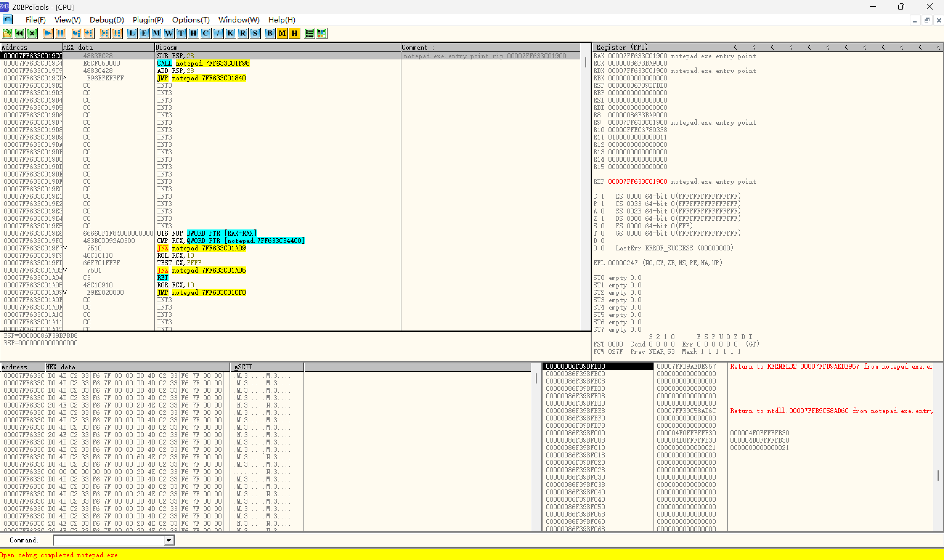The height and width of the screenshot is (560, 944).
Task: Open the Debug(D) menu
Action: click(x=107, y=20)
